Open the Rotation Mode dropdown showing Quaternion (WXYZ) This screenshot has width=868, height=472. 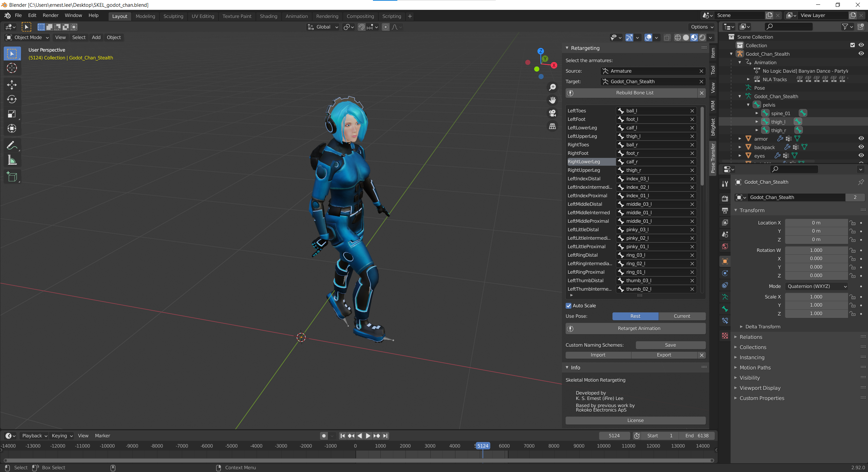coord(815,286)
